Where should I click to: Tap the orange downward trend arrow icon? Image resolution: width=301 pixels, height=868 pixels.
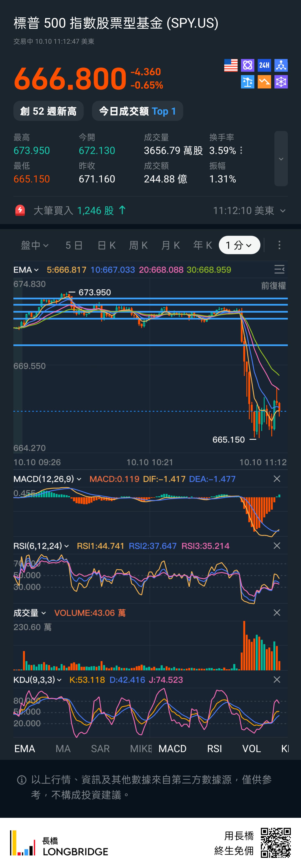point(264,82)
